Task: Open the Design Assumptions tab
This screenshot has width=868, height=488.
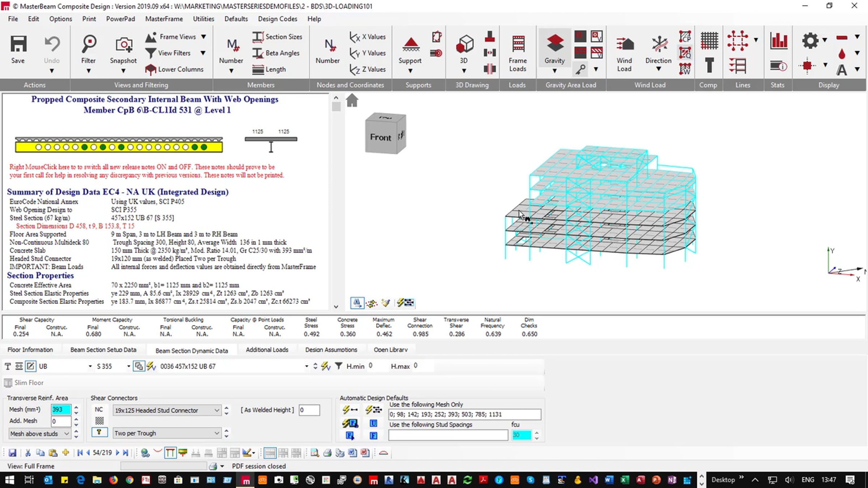Action: 331,350
